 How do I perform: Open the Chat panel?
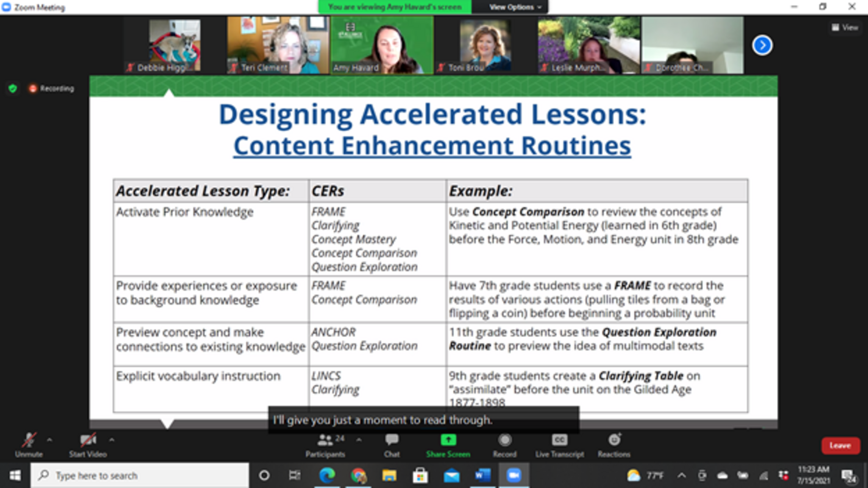tap(392, 441)
